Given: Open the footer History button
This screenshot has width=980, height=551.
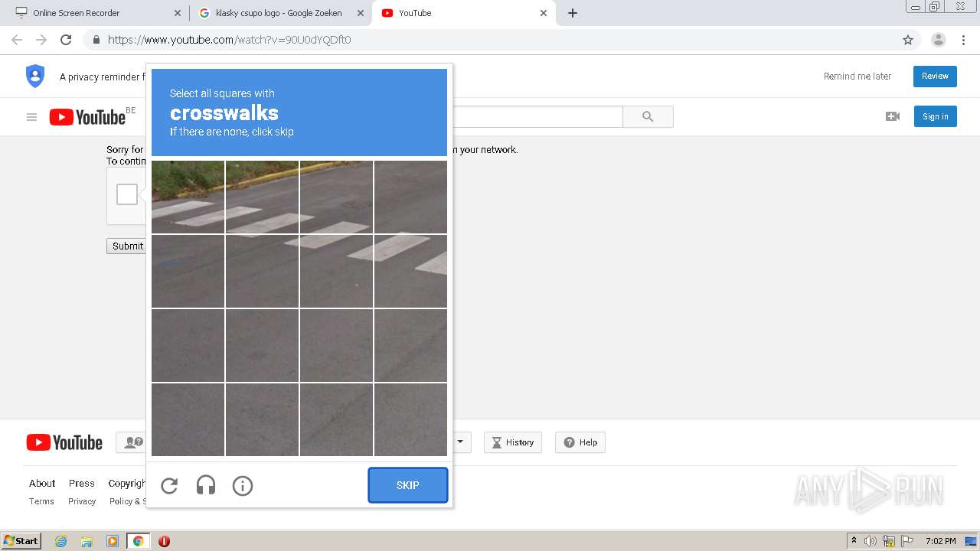Looking at the screenshot, I should point(513,442).
